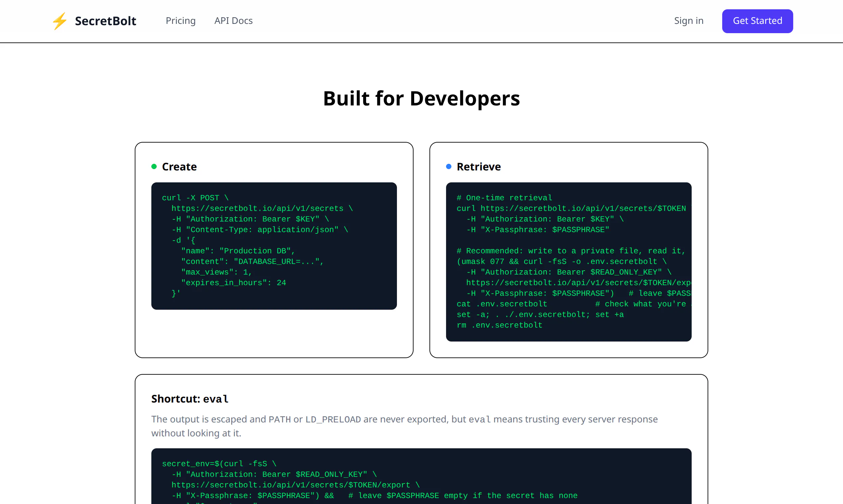Click Sign in

point(689,21)
